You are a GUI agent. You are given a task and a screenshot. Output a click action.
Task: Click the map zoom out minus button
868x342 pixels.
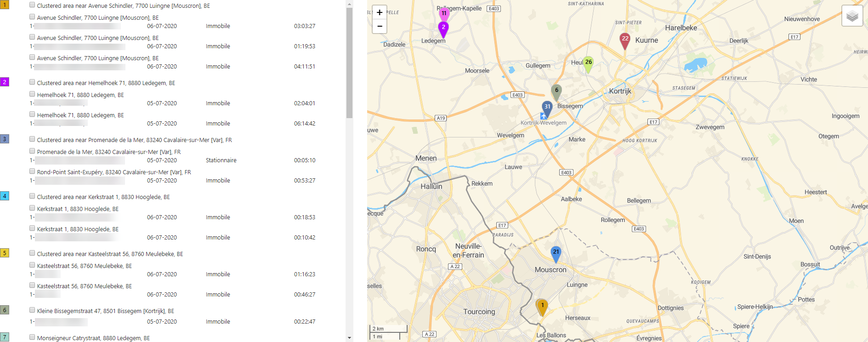[379, 26]
